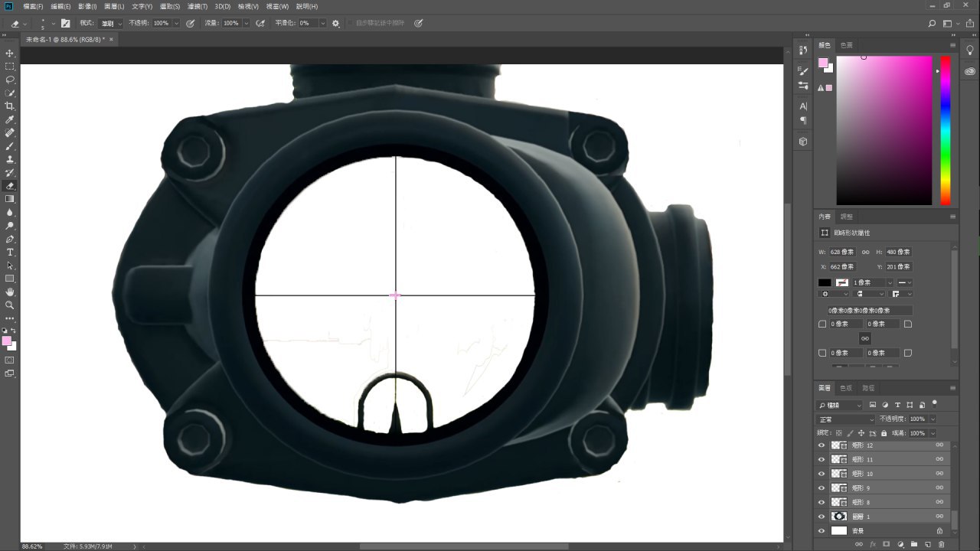The image size is (980, 551).
Task: Switch to the 色版 channels tab
Action: (846, 388)
